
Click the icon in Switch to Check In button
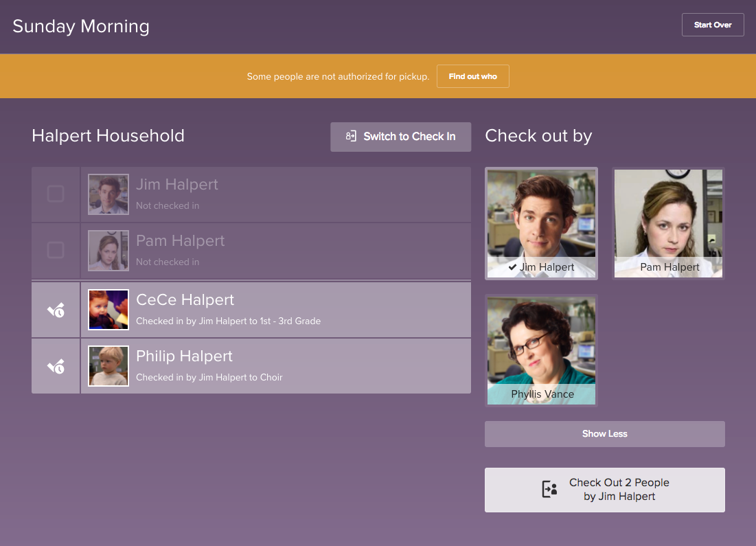351,137
